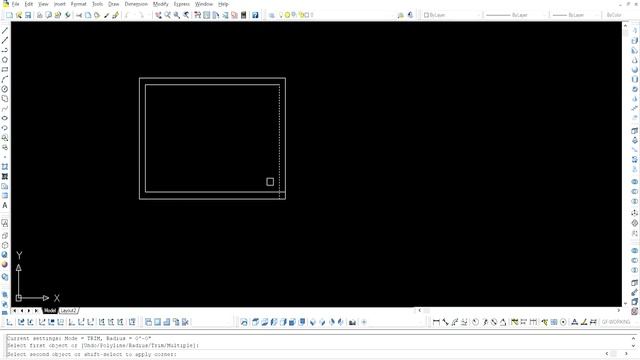Click the Zoom Previous icon
The width and height of the screenshot is (640, 360).
(x=186, y=15)
